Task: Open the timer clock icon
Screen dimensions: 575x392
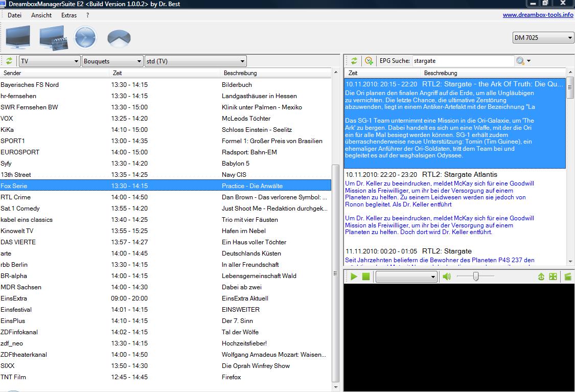Action: point(85,38)
